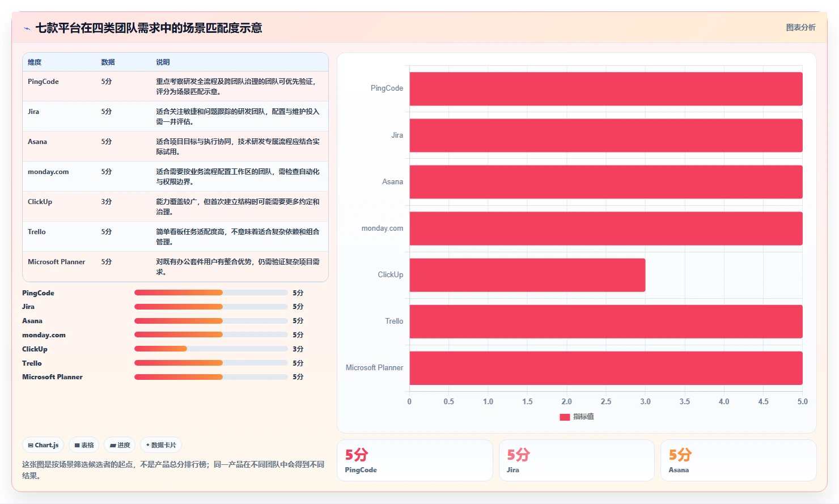This screenshot has width=839, height=504.
Task: Click the PingCode bar in the chart
Action: (x=606, y=88)
